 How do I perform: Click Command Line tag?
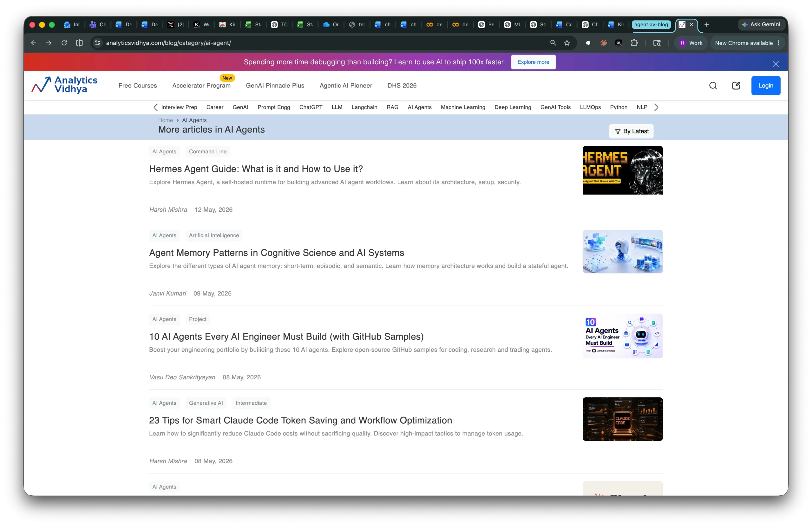pyautogui.click(x=208, y=152)
